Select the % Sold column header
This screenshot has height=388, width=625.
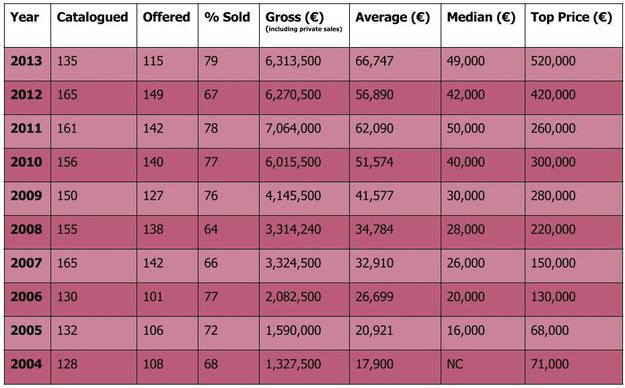click(x=227, y=17)
